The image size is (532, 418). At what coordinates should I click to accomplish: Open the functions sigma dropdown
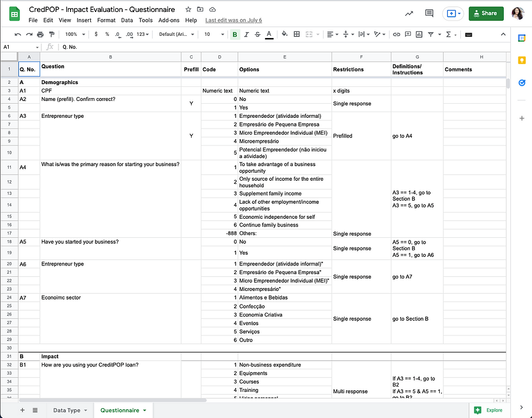[x=451, y=34]
